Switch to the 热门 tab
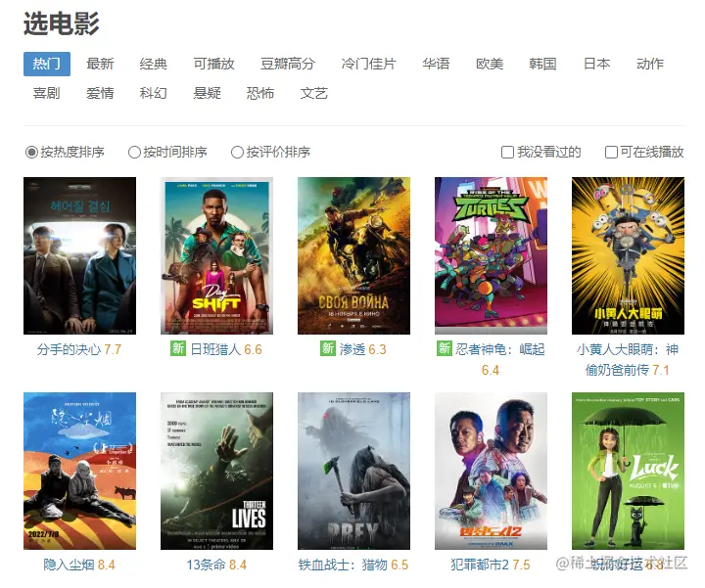Screen dimensions: 705x588 [x=47, y=64]
